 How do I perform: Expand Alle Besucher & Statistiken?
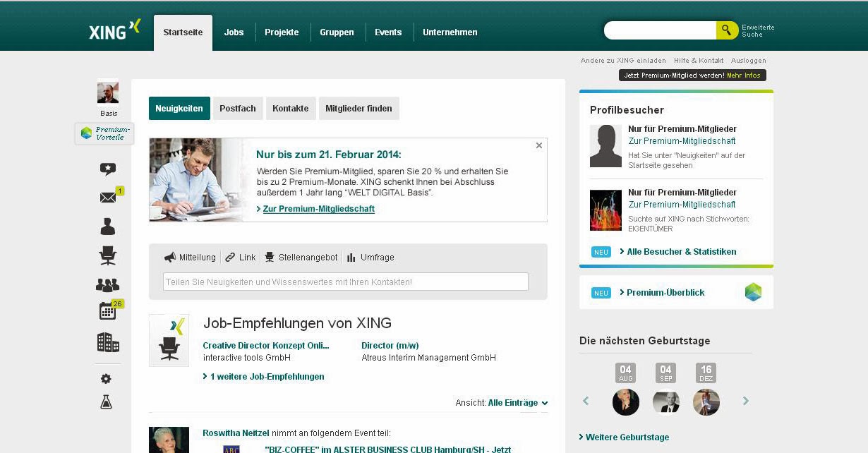tap(677, 252)
